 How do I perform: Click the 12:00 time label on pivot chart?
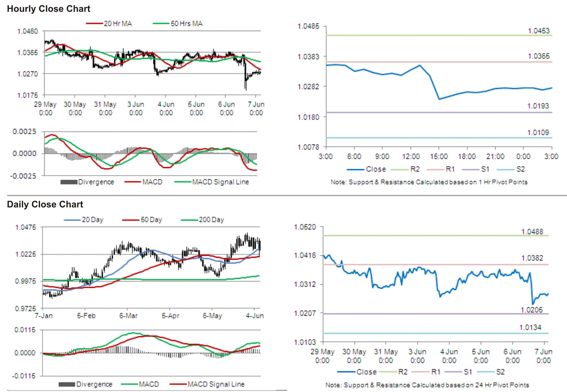pos(411,157)
